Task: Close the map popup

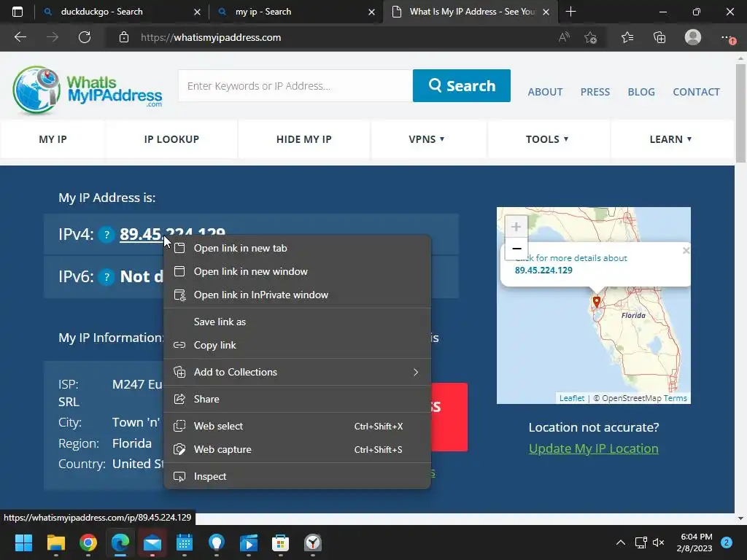Action: pos(686,251)
